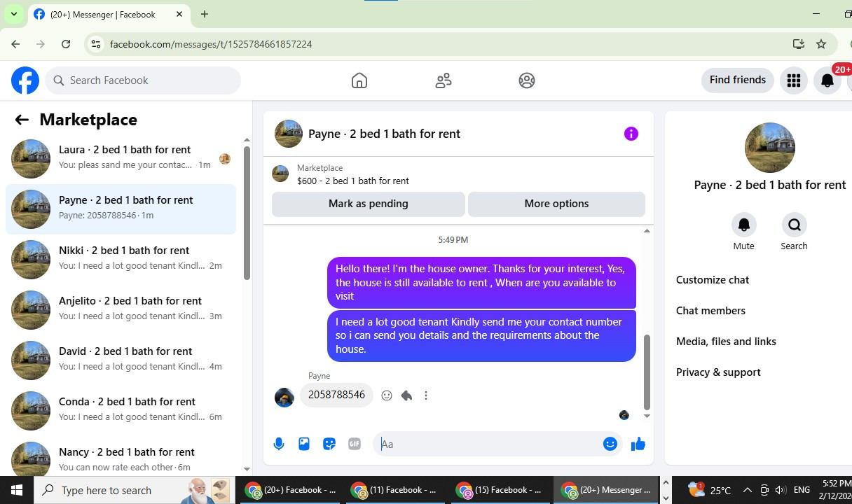This screenshot has width=852, height=504.
Task: Open the taskbar volume icon
Action: coord(781,490)
